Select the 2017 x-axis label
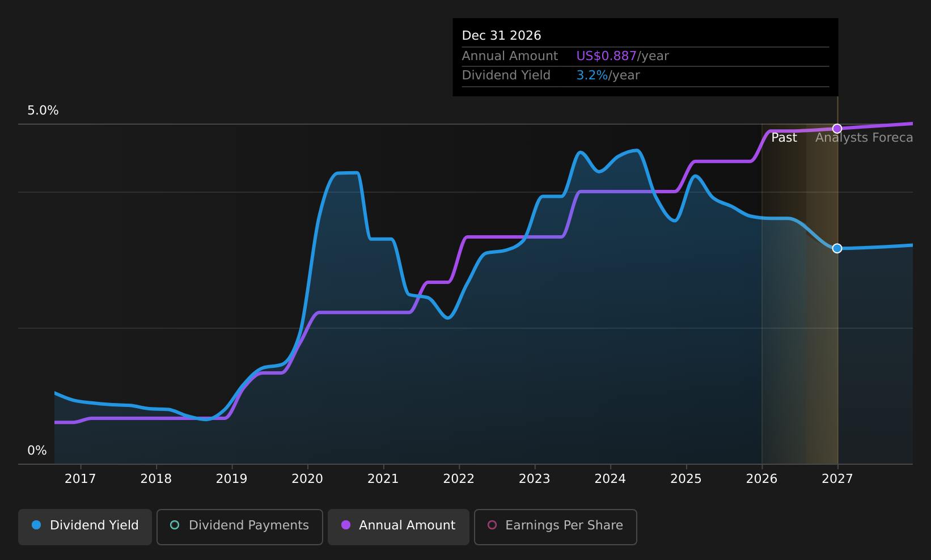Image resolution: width=931 pixels, height=560 pixels. [80, 479]
